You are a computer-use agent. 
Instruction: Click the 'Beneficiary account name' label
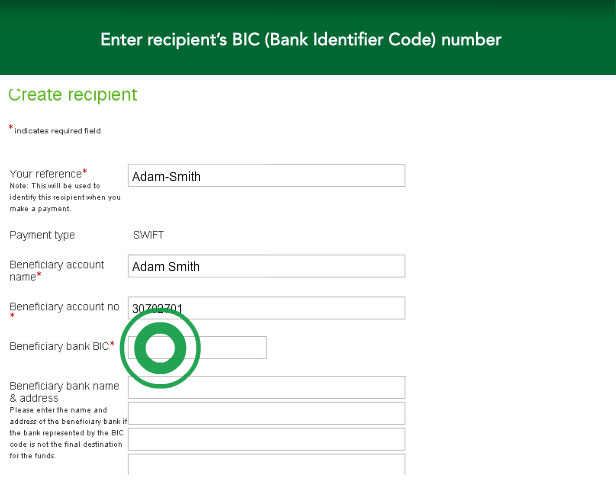coord(57,271)
